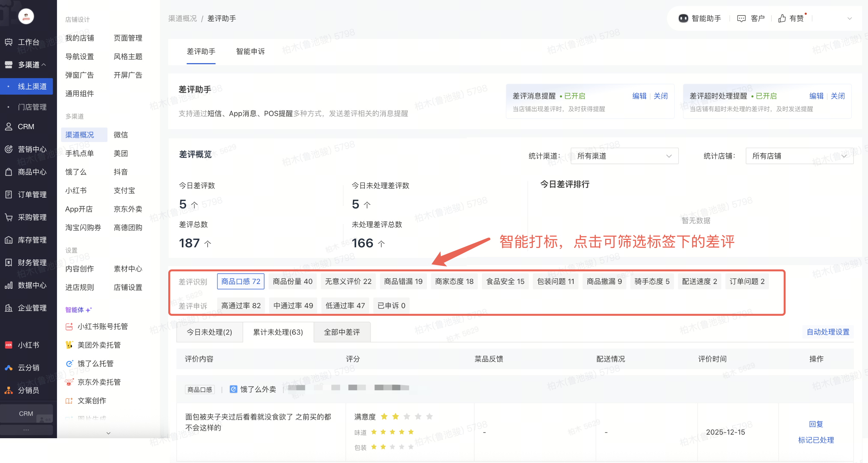
Task: Click the user avatar at top left
Action: coord(26,16)
